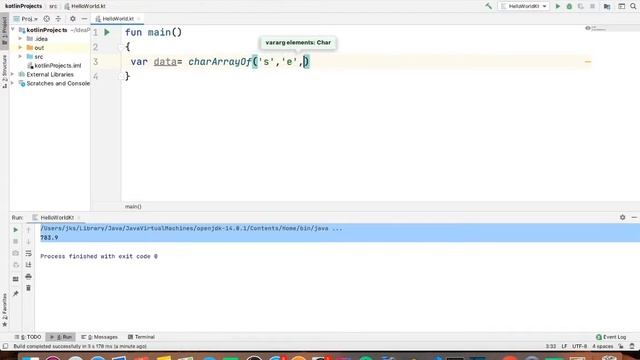
Task: Toggle Soft-Wrap in the Run console
Action: click(29, 253)
